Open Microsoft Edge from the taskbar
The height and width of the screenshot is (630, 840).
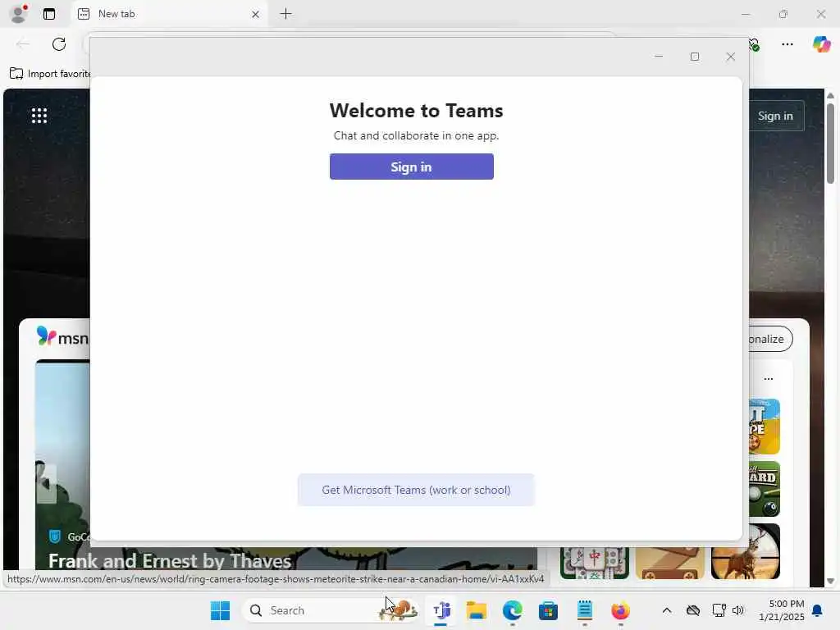coord(513,610)
